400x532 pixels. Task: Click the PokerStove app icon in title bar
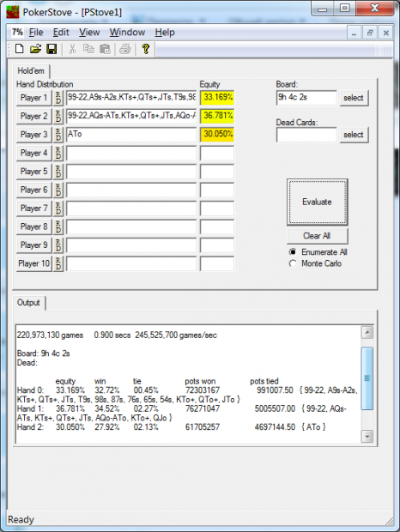[x=13, y=12]
